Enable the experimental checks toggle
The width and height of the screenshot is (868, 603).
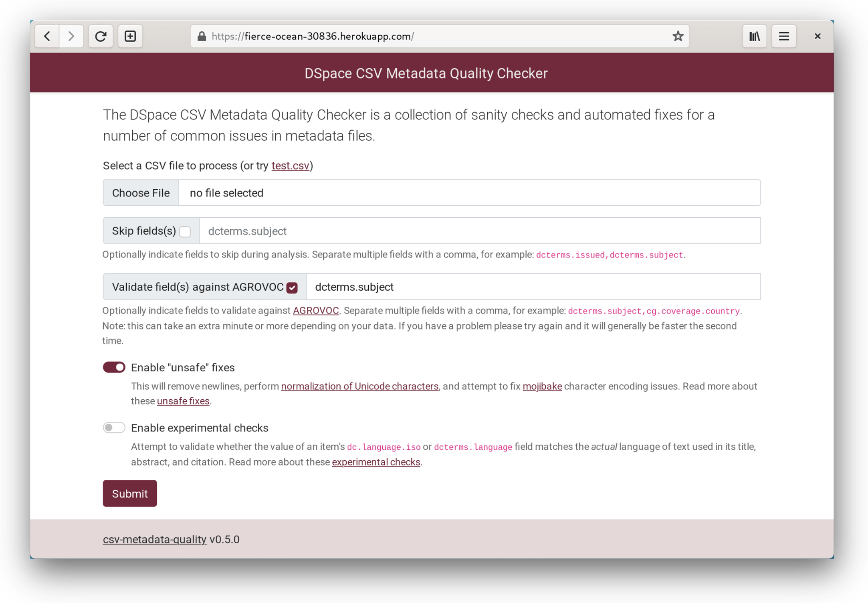point(114,427)
